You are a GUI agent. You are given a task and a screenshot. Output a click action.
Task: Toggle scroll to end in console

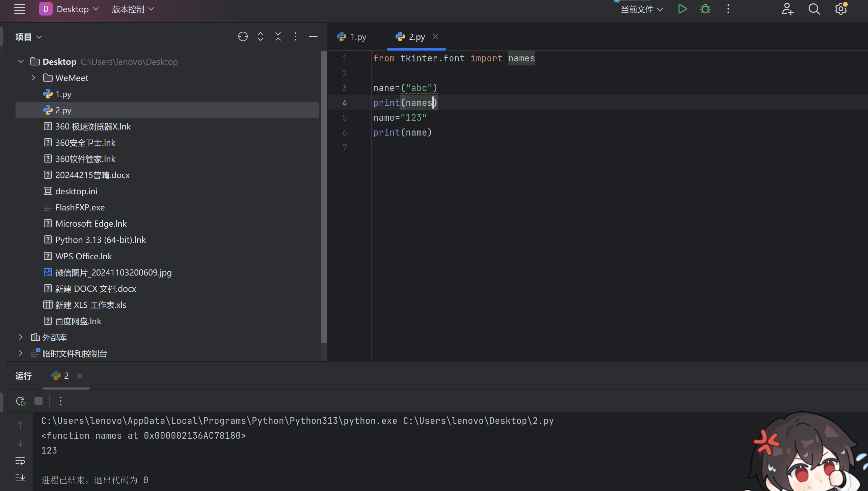(20, 478)
